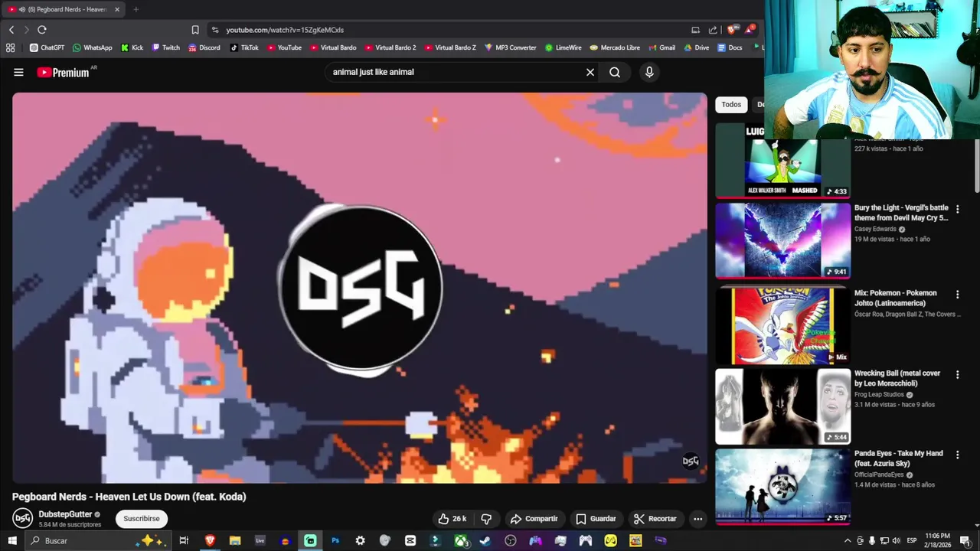Close the Pegboard Nerds tab
The image size is (980, 551).
point(117,9)
